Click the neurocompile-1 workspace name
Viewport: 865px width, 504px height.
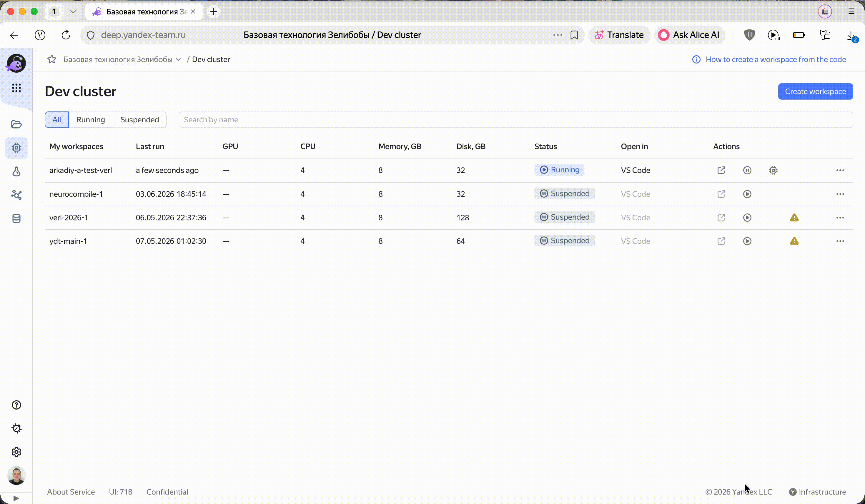coord(76,194)
